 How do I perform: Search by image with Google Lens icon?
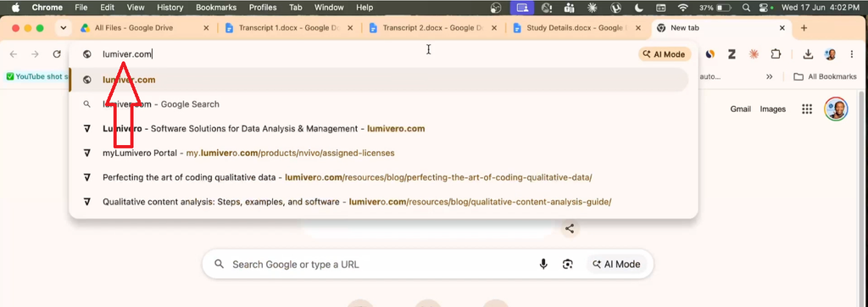tap(567, 265)
